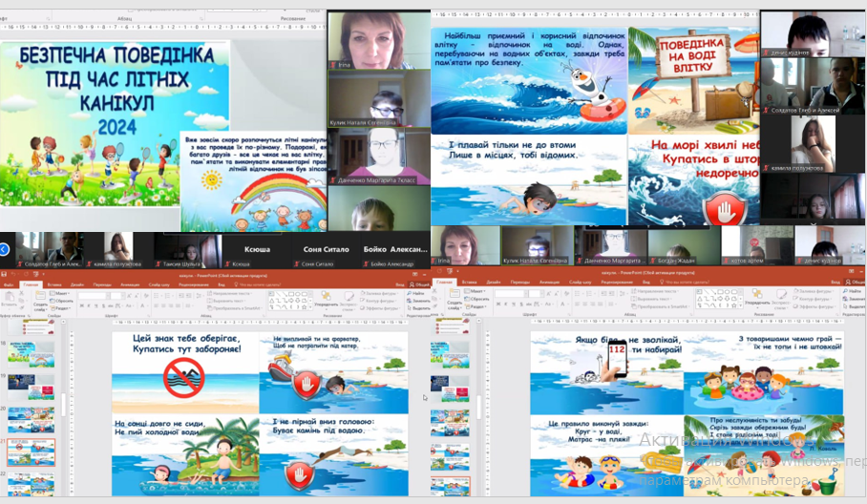867x504 pixels.
Task: Toggle underline Ч in left PowerPoint ribbon
Action: click(95, 305)
